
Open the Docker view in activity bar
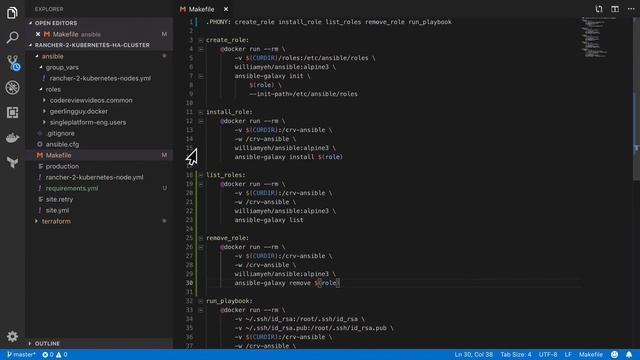(x=12, y=138)
